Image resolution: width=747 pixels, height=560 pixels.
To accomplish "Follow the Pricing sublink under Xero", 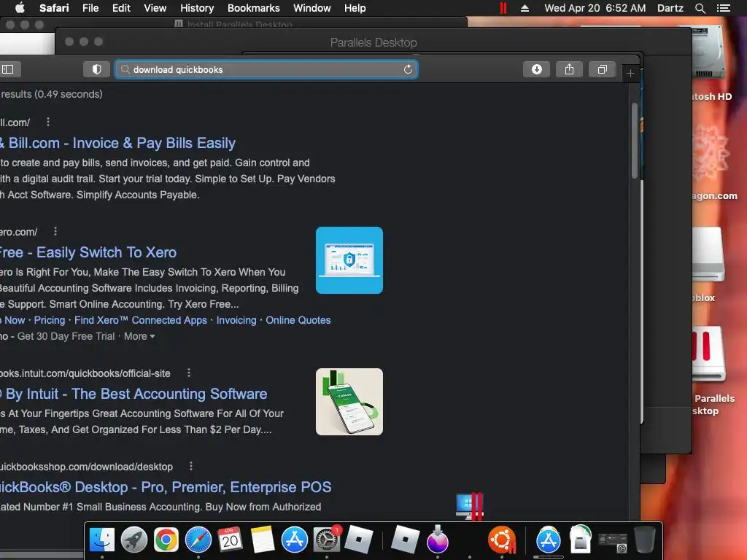I will 50,320.
